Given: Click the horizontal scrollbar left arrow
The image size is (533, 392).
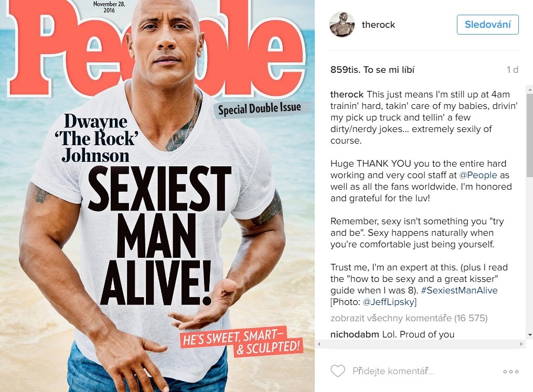Looking at the screenshot, I should [x=319, y=344].
